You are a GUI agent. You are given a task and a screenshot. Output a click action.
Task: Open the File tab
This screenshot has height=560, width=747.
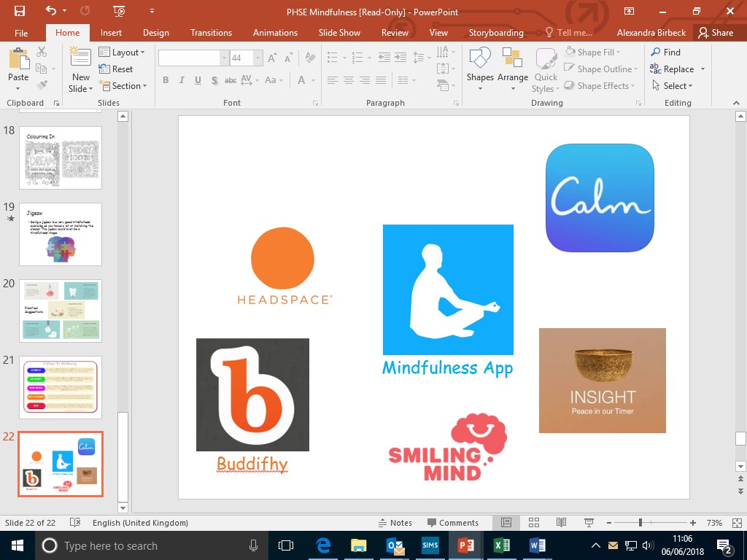coord(21,33)
